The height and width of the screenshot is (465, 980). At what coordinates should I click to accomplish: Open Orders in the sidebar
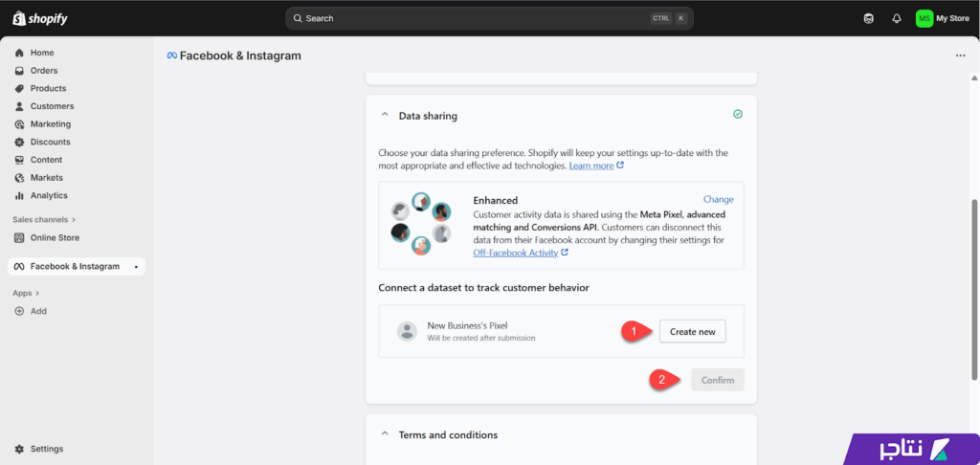[x=43, y=71]
